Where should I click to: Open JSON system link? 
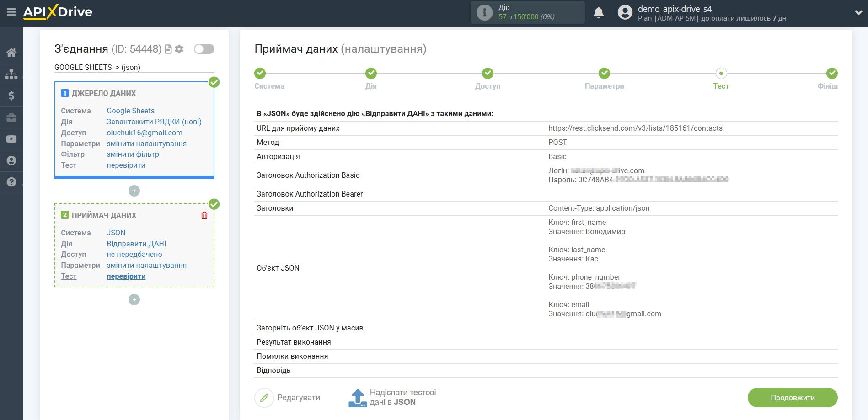coord(116,233)
